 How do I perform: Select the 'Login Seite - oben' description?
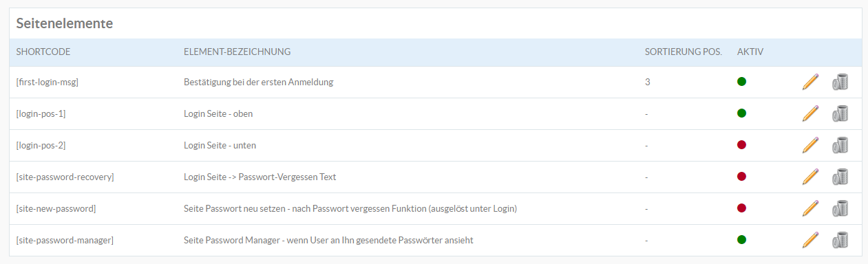point(218,113)
